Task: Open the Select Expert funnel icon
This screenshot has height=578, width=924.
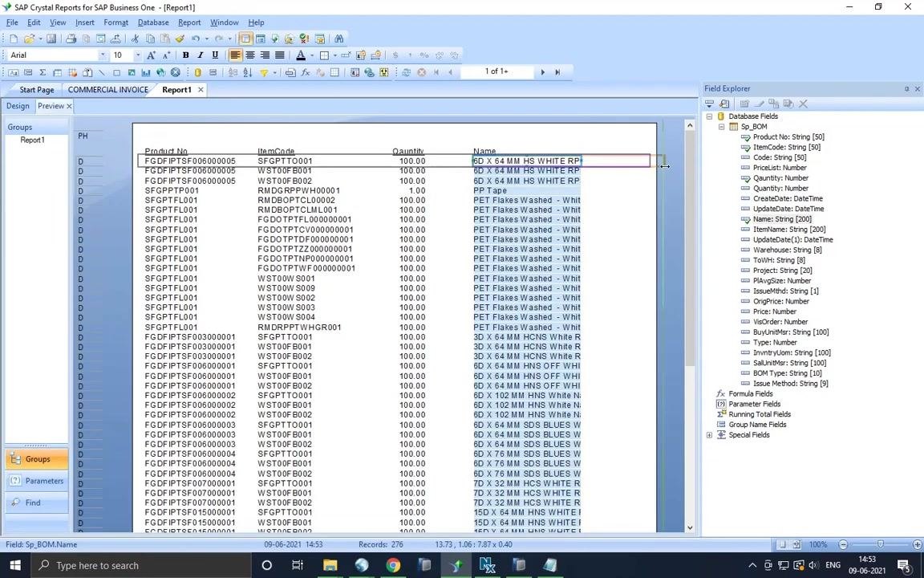Action: [263, 72]
